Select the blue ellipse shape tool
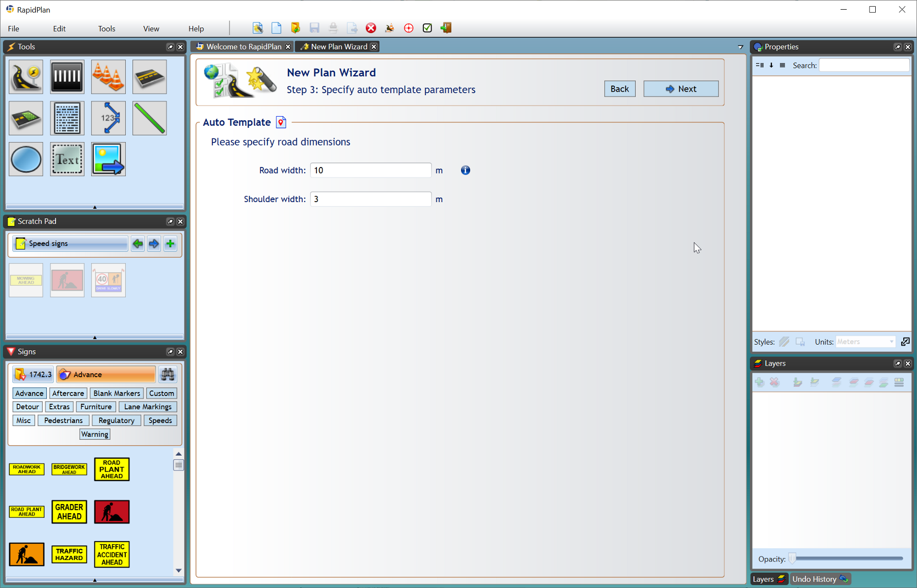Screen dimensions: 917x588 coord(26,159)
